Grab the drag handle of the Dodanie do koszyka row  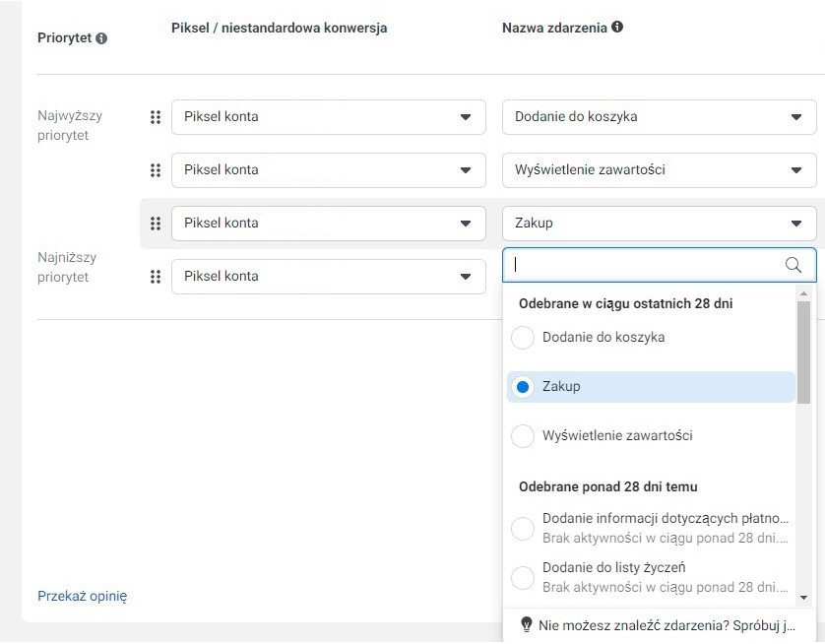click(156, 117)
